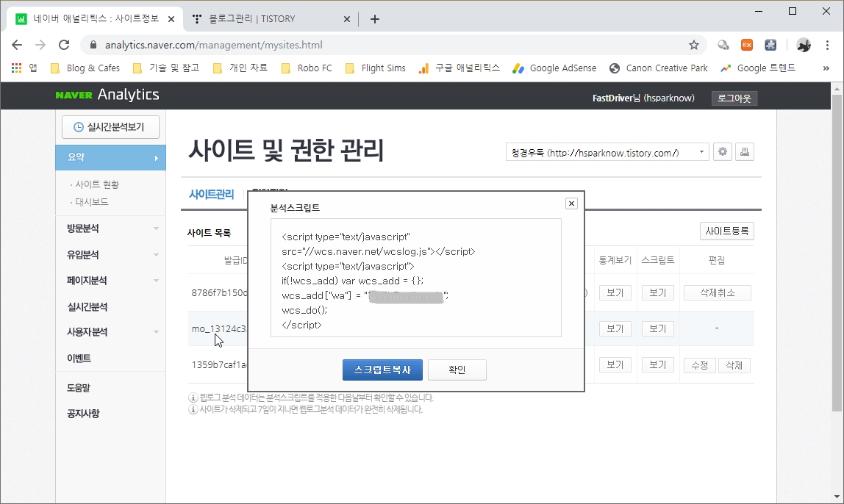Viewport: 844px width, 504px height.
Task: Click the orange EX extension icon
Action: [x=746, y=45]
